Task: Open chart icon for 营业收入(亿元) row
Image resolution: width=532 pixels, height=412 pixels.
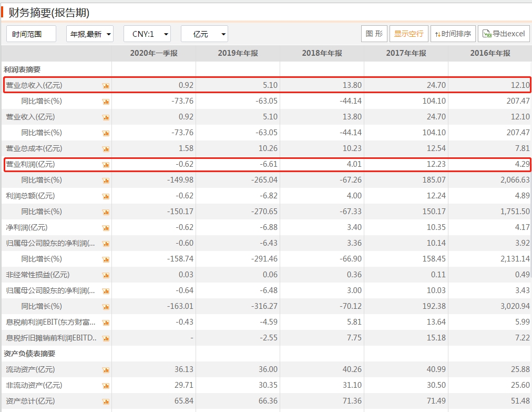Action: pos(106,117)
